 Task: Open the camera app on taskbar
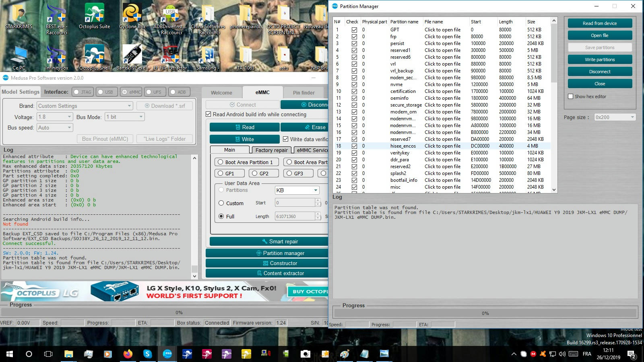click(305, 354)
